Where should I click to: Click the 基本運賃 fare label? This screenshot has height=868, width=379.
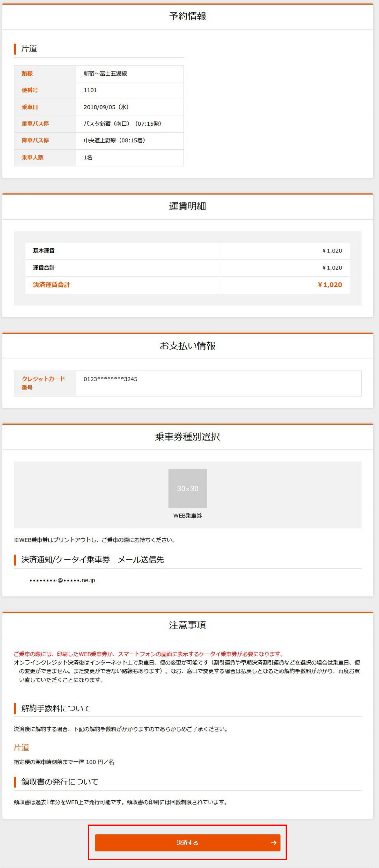[44, 251]
